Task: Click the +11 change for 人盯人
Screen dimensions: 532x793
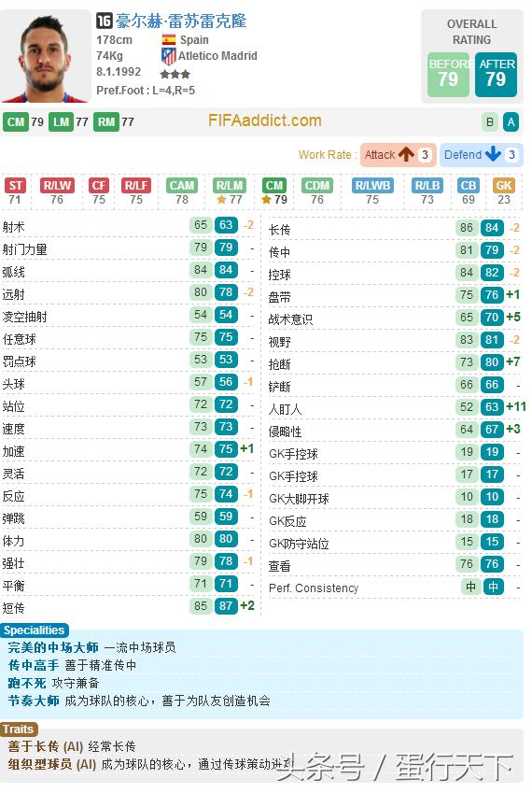Action: coord(516,406)
